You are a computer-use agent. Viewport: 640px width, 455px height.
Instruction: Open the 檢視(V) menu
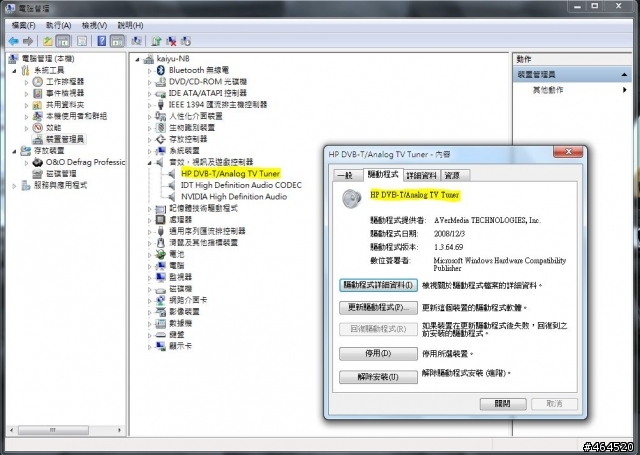[x=94, y=25]
